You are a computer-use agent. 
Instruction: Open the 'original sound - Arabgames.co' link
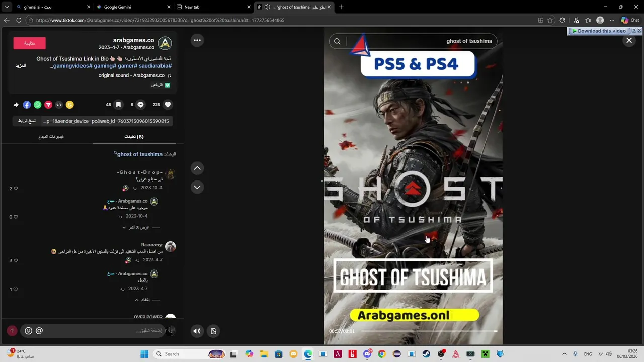coord(131,75)
